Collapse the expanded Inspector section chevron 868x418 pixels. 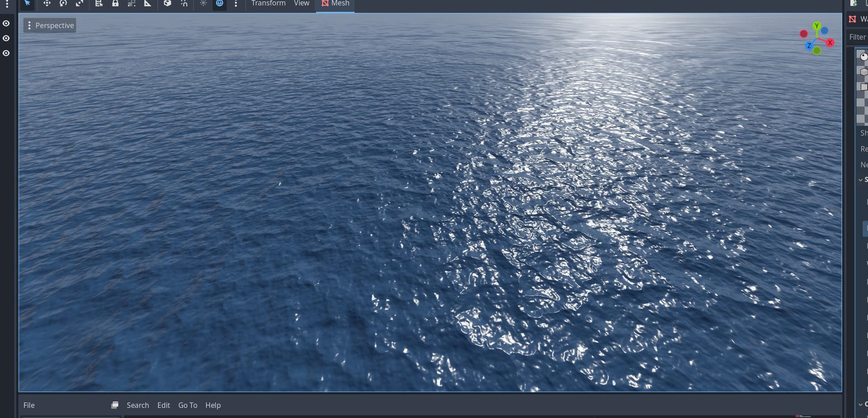(x=860, y=179)
